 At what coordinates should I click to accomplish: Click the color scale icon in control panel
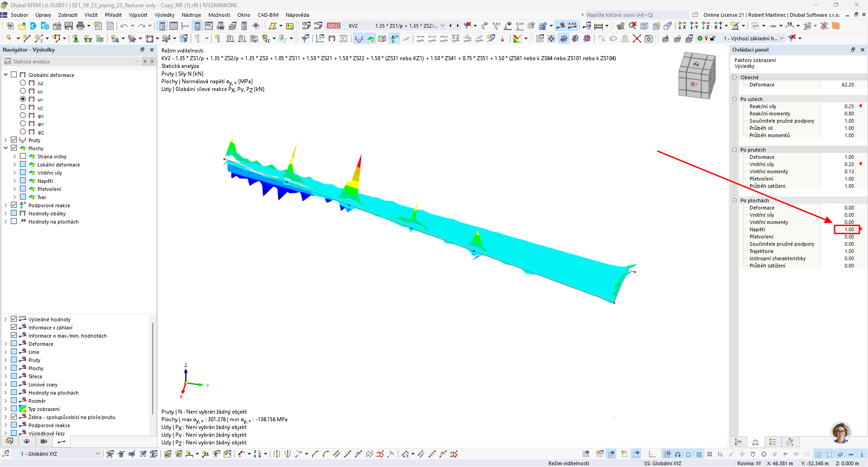coord(738,442)
